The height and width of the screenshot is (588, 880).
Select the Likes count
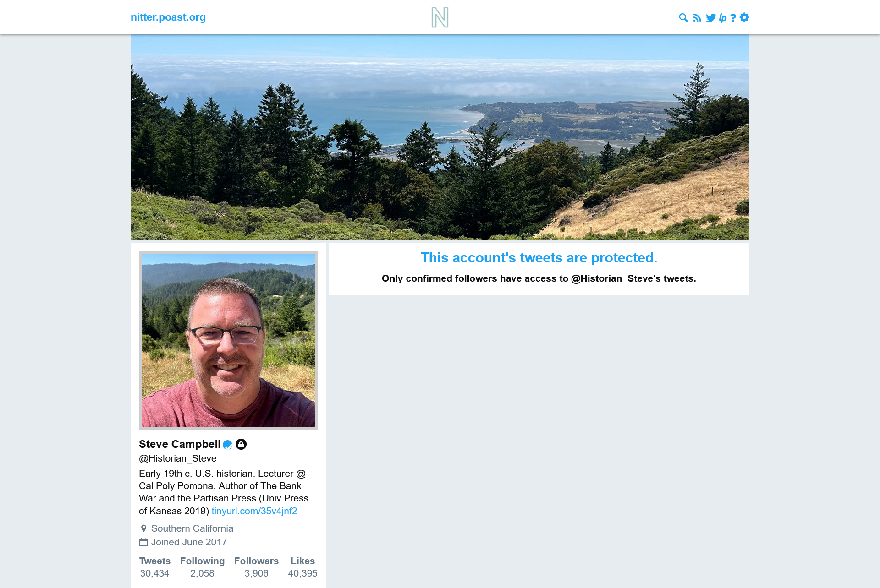[302, 573]
